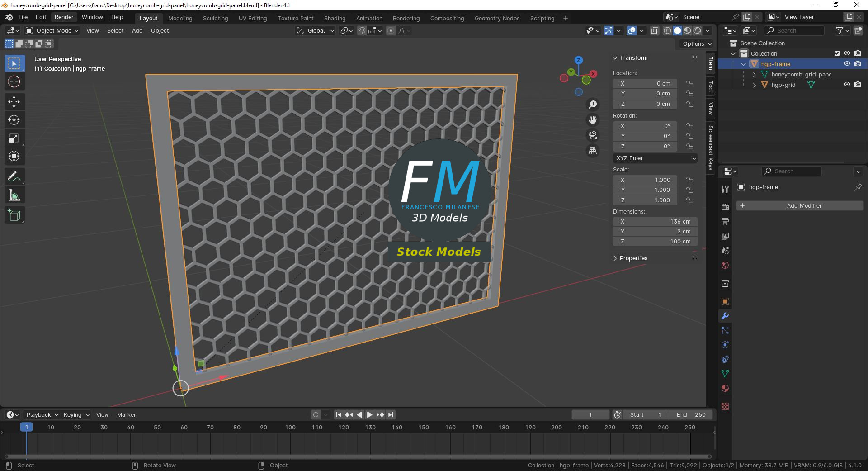Toggle the Rotation Z lock icon
Image resolution: width=868 pixels, height=471 pixels.
(690, 147)
